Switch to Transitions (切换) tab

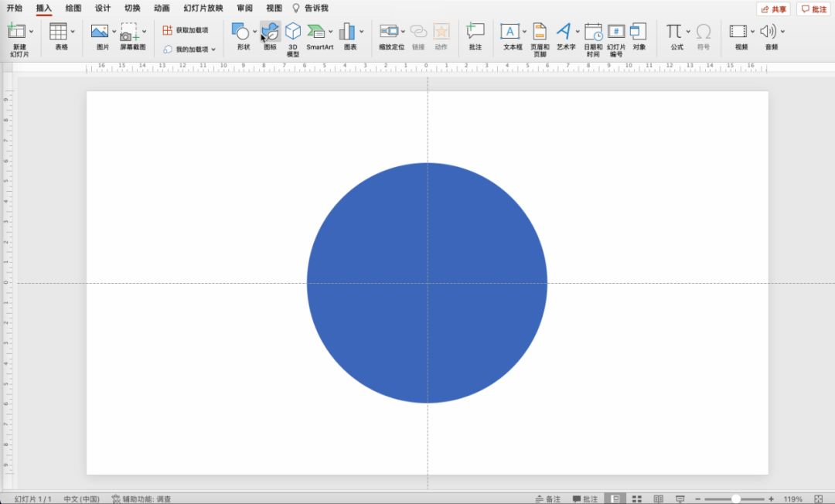(x=132, y=8)
